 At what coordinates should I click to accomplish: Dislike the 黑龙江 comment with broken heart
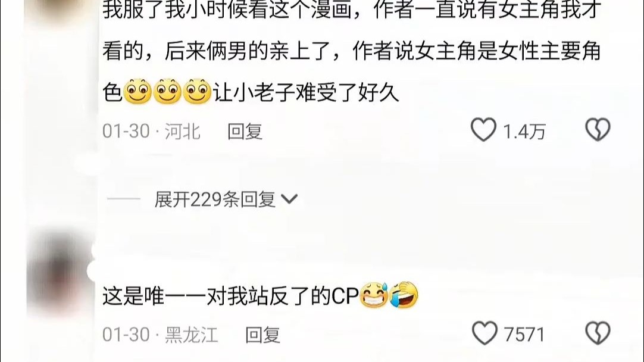(598, 333)
